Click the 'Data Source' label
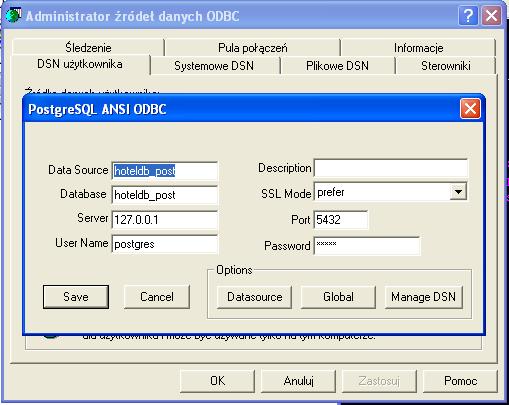This screenshot has height=405, width=509. pos(78,170)
